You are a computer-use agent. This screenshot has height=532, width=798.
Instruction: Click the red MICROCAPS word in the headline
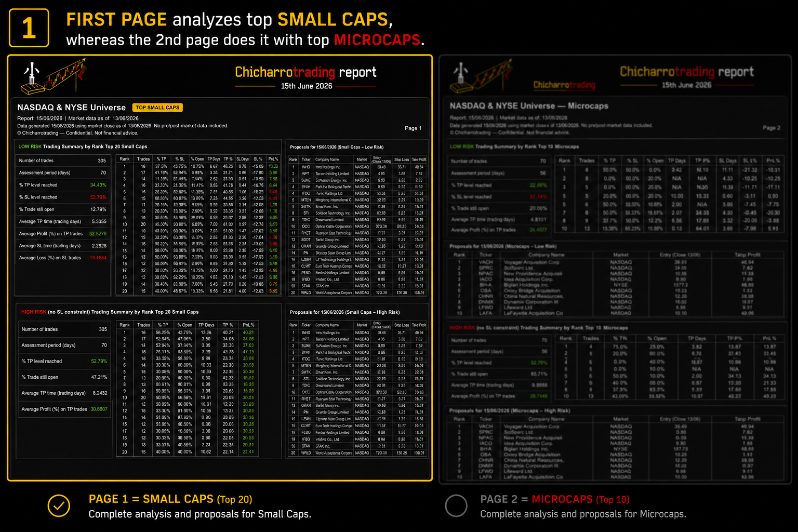point(377,40)
